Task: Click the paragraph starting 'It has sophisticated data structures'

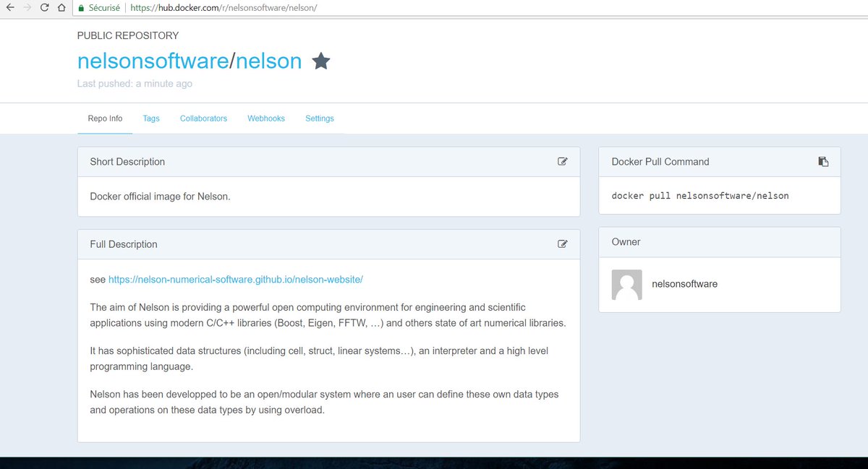Action: [319, 358]
